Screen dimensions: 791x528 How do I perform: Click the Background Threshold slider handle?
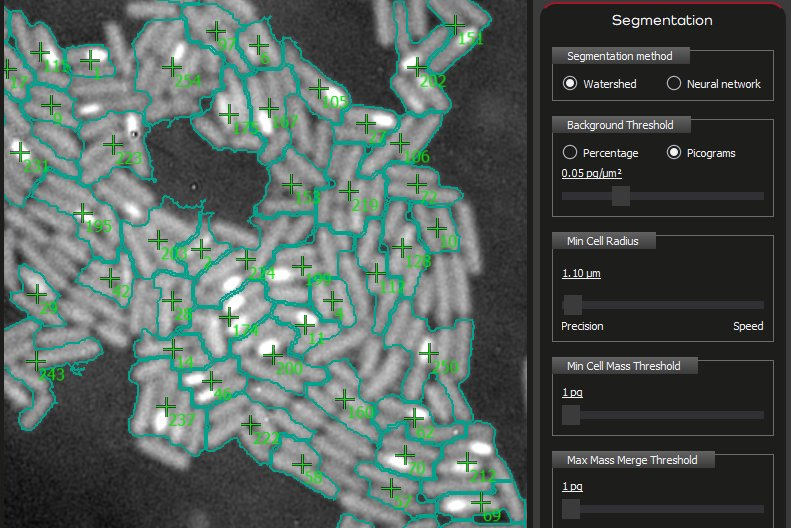tap(620, 196)
